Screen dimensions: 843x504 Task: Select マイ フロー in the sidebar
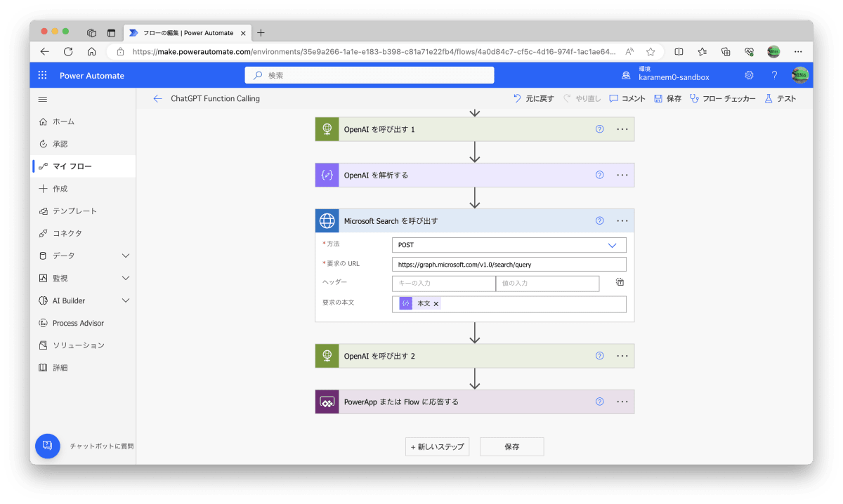[x=83, y=166]
